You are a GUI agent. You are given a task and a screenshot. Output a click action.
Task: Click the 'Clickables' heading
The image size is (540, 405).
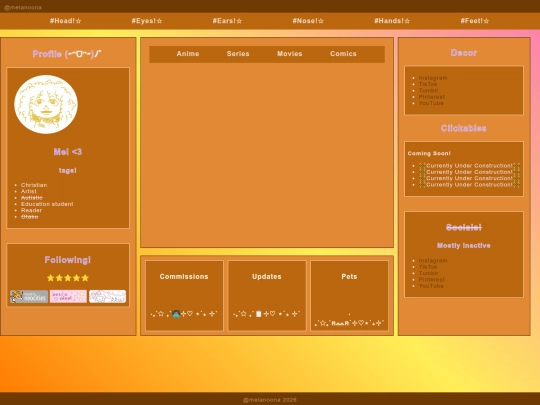tap(464, 128)
